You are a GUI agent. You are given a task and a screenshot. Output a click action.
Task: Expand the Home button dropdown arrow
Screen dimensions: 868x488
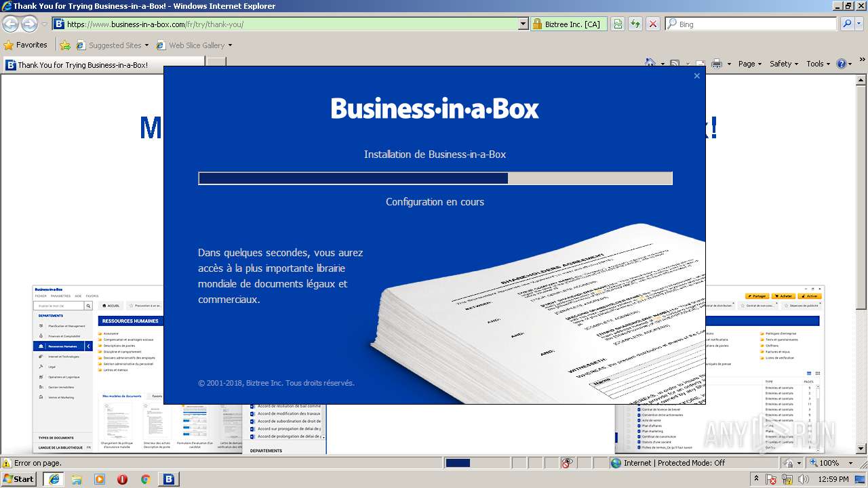point(661,64)
